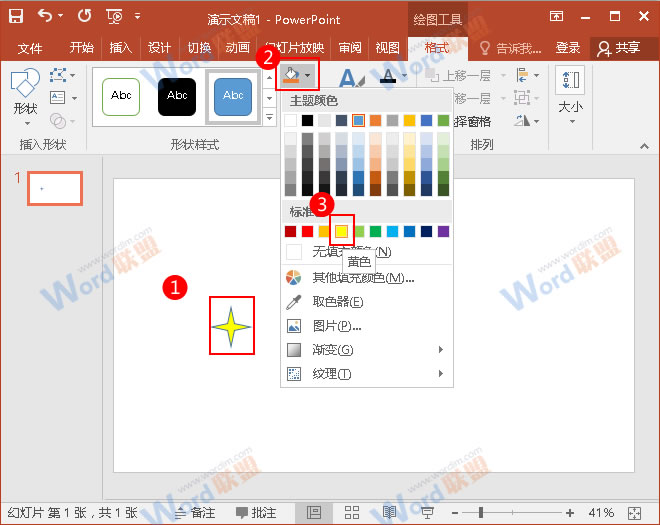Toggle the Comments (批注) pane

click(x=256, y=512)
